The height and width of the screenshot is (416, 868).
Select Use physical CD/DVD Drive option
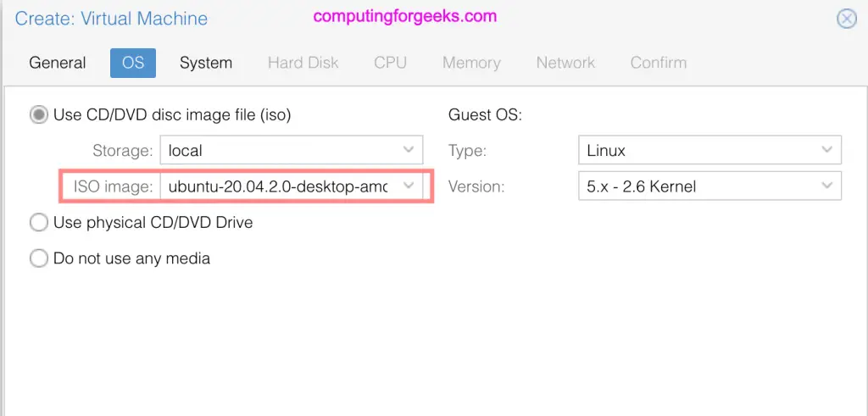39,223
